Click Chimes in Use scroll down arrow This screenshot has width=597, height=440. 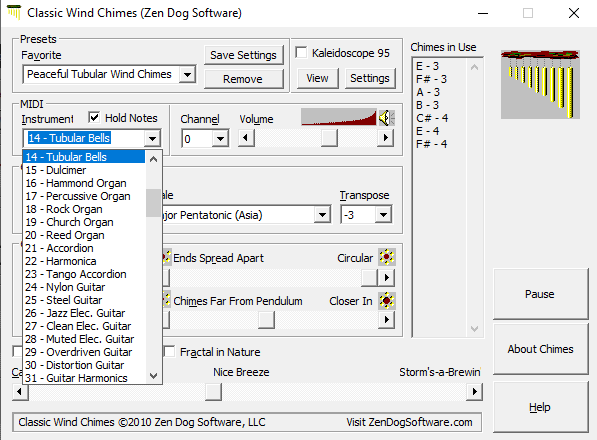point(474,328)
